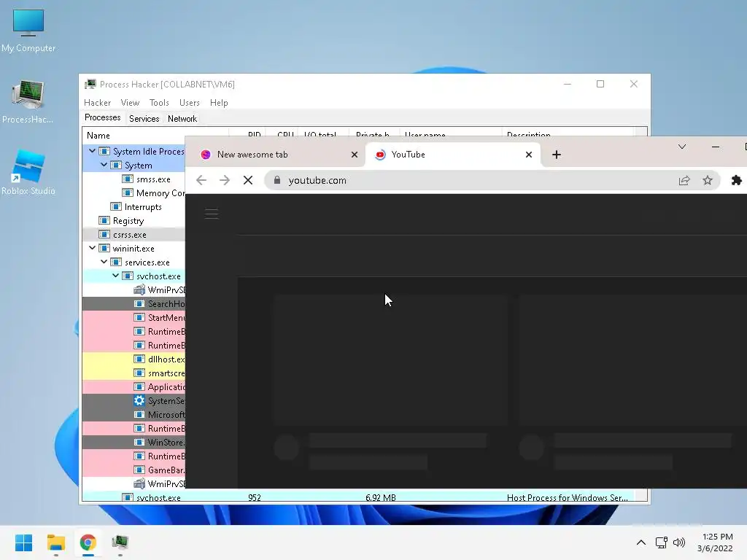
Task: Share this page from address bar
Action: (x=684, y=180)
